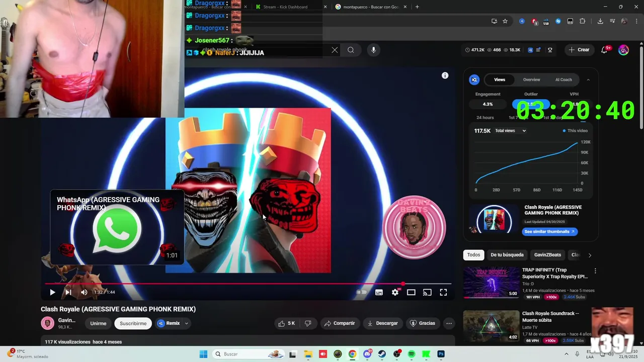Open the WhatsApp phonk remix preview card
Image resolution: width=644 pixels, height=362 pixels.
coord(117,227)
